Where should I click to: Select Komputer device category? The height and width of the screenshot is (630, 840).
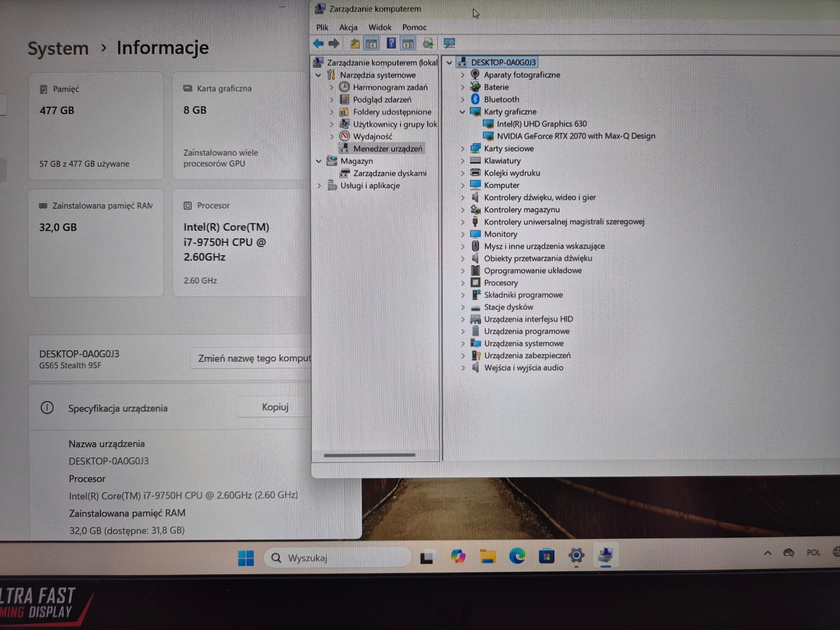click(x=501, y=185)
